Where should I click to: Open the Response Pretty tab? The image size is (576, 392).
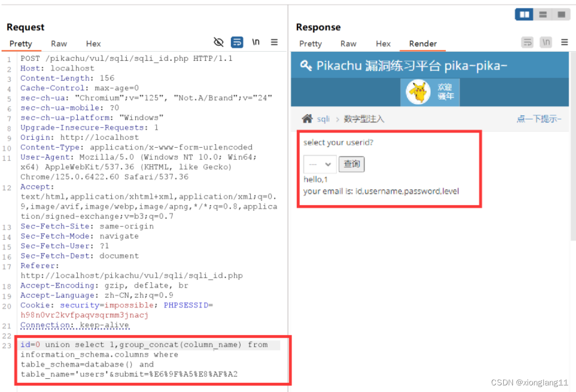tap(311, 44)
